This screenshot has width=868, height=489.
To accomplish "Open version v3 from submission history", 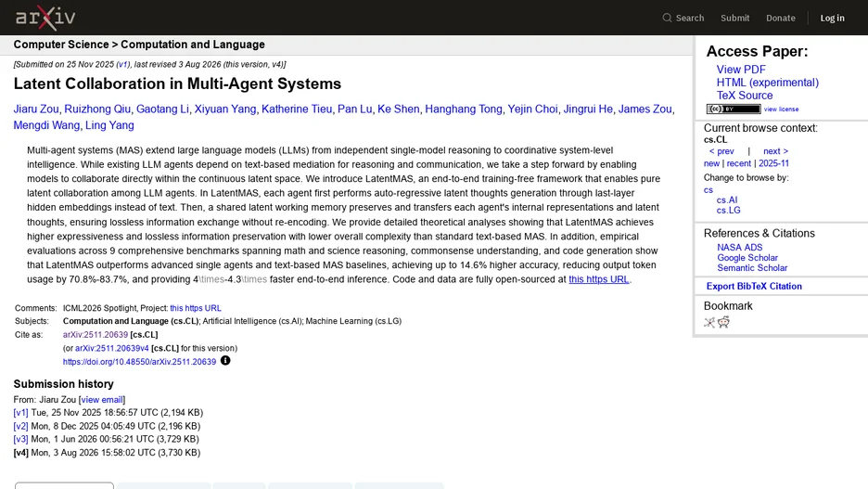I will [x=21, y=439].
